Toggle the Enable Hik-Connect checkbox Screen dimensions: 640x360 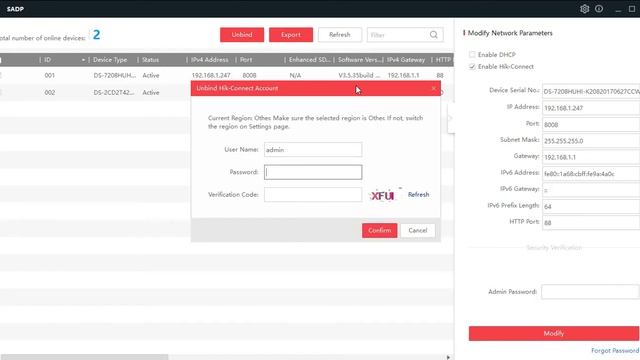[x=472, y=67]
